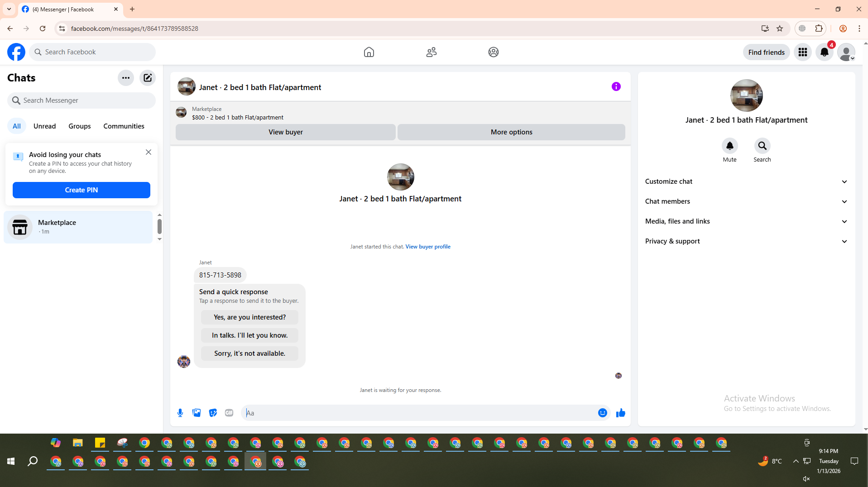Focus the Search Facebook field
Image resolution: width=868 pixels, height=487 pixels.
click(x=92, y=52)
